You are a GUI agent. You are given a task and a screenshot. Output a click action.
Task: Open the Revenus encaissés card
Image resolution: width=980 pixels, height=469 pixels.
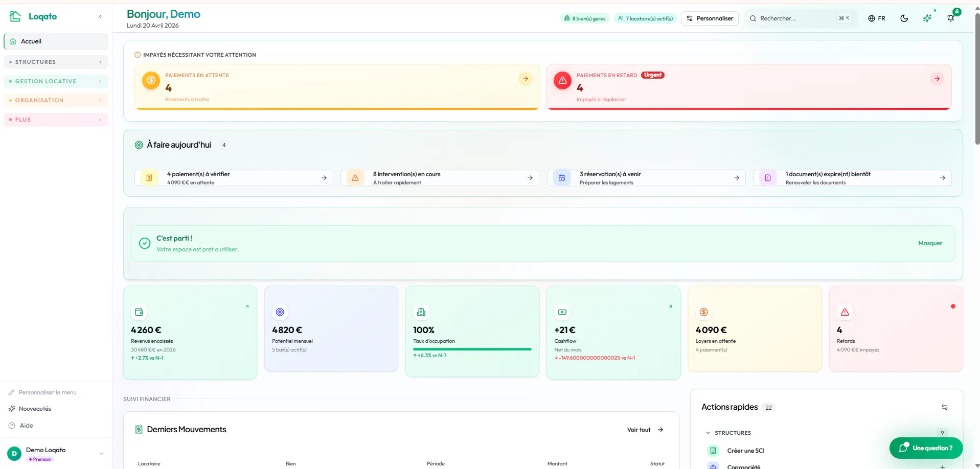point(190,333)
